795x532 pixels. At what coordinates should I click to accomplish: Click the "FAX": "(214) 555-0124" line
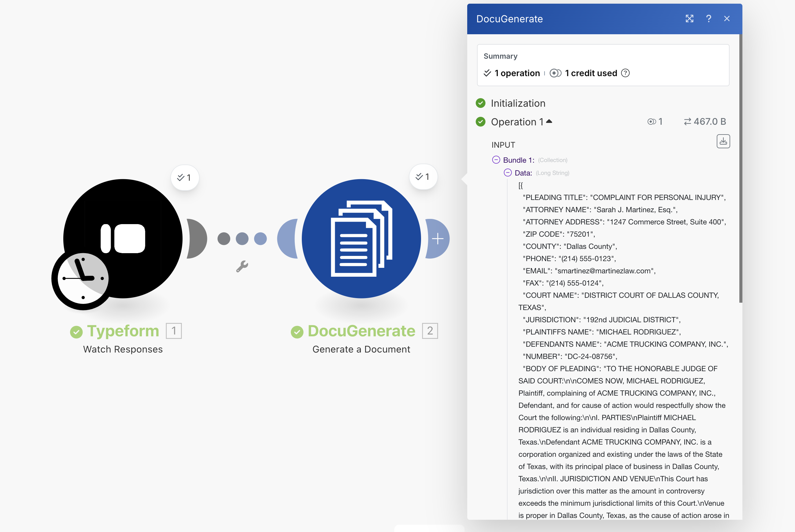click(563, 283)
